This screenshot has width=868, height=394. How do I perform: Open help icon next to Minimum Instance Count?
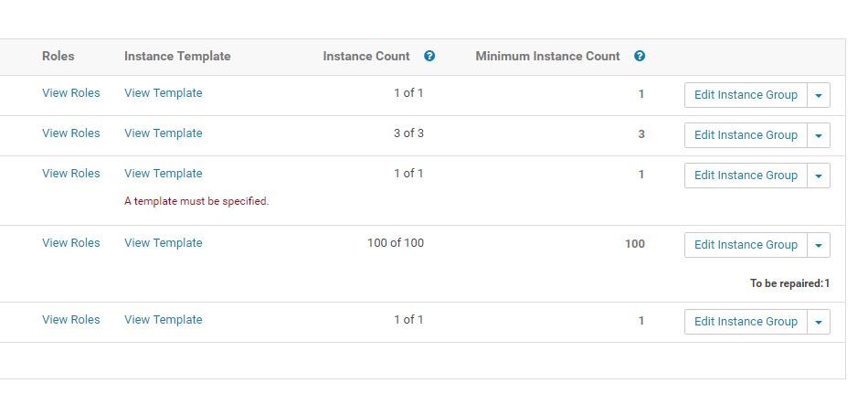point(640,56)
